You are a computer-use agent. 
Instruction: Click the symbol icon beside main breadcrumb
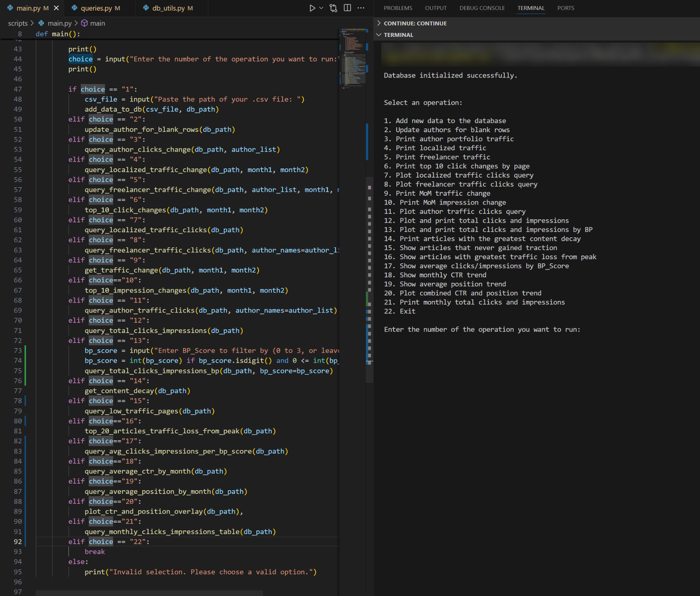(x=83, y=23)
